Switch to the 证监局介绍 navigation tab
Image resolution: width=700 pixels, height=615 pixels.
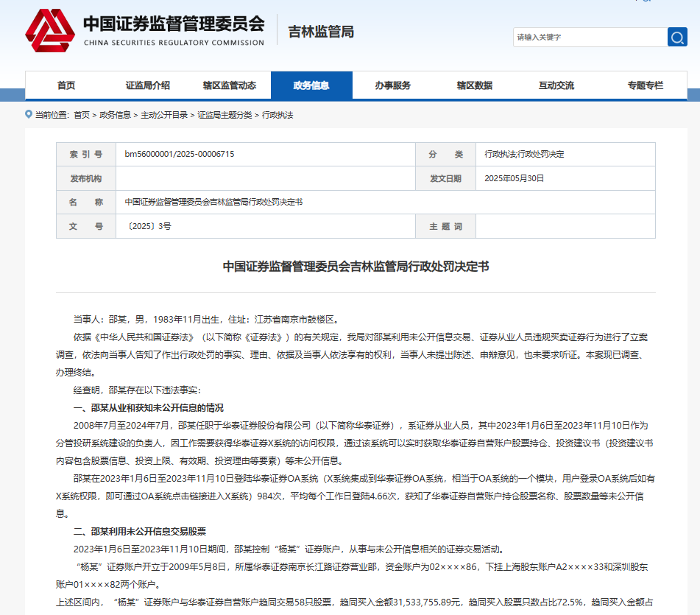147,85
